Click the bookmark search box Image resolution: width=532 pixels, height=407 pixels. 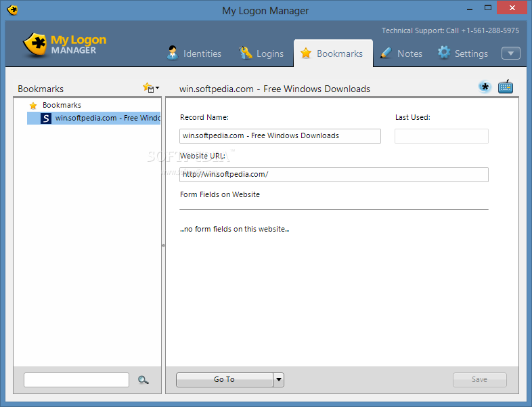coord(76,380)
